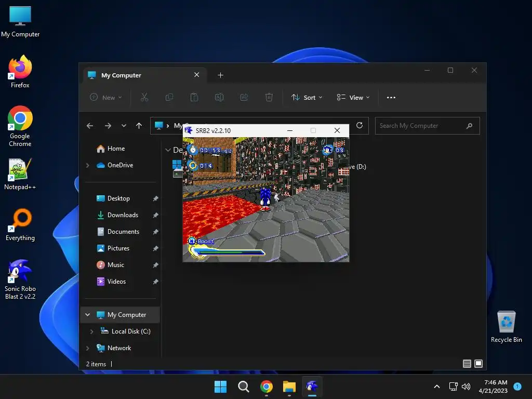Open the View dropdown menu

pos(353,97)
